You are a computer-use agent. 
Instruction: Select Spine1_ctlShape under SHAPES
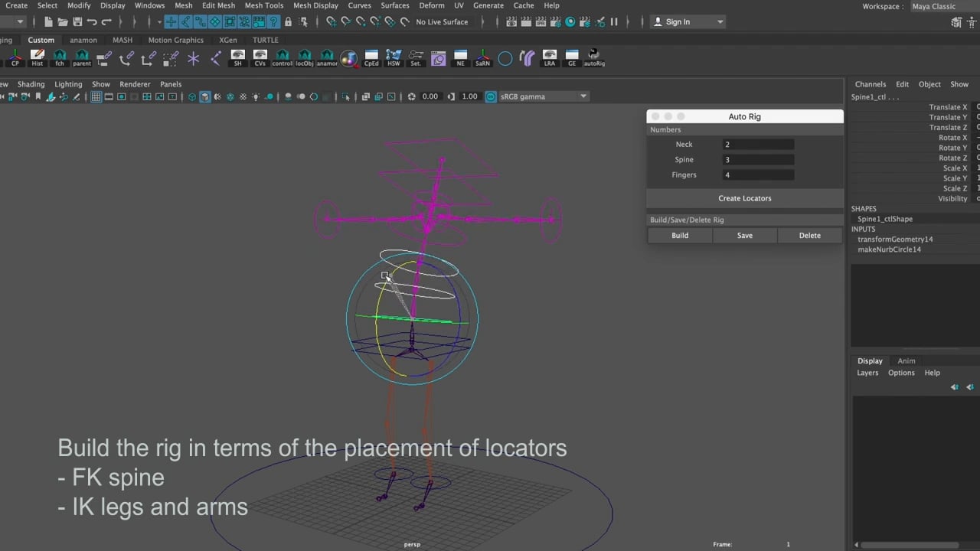point(885,219)
